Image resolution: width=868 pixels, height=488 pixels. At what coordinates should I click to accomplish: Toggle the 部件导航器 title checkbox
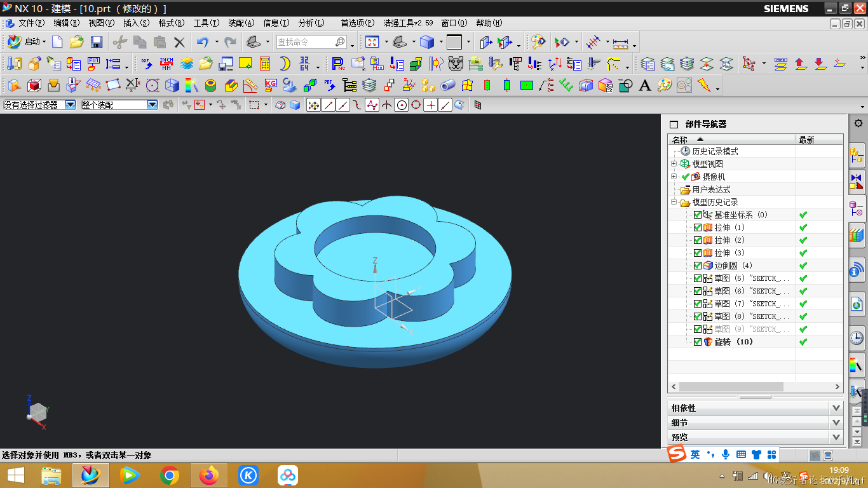tap(674, 125)
